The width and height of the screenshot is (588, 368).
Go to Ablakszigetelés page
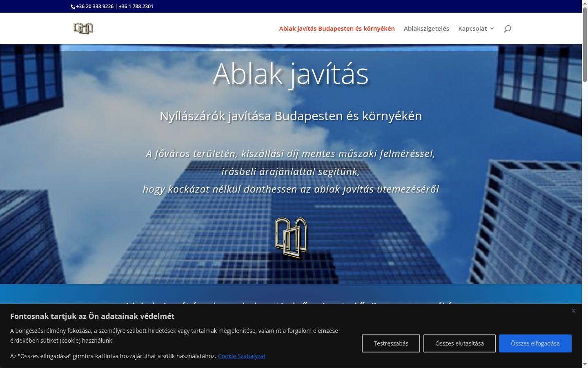(426, 29)
